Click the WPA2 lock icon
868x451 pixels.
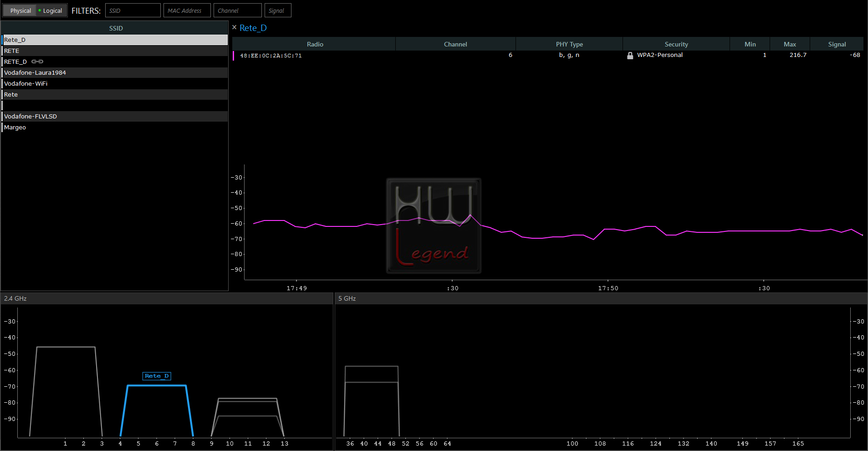[x=630, y=56]
